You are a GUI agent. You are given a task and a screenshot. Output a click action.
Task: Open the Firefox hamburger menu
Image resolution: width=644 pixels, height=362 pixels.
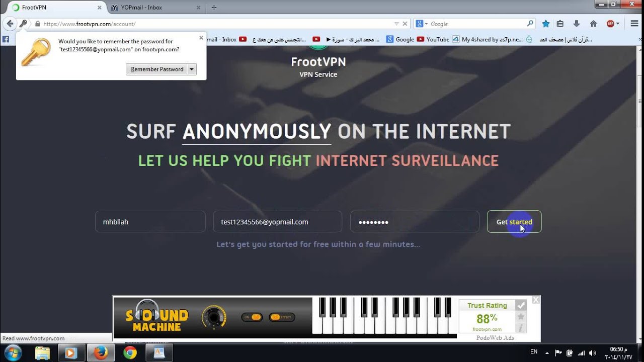click(634, 24)
